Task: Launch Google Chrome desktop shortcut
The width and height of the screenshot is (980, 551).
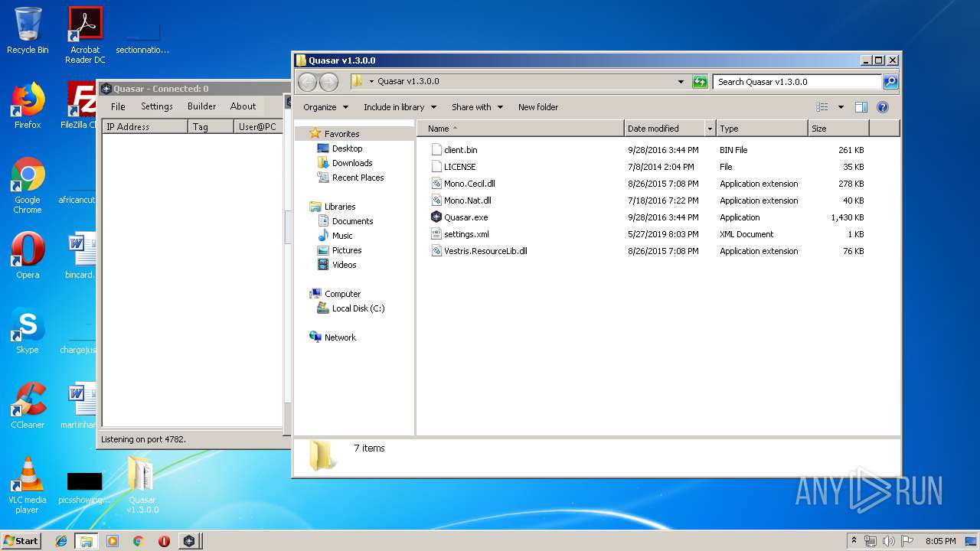Action: 28,185
